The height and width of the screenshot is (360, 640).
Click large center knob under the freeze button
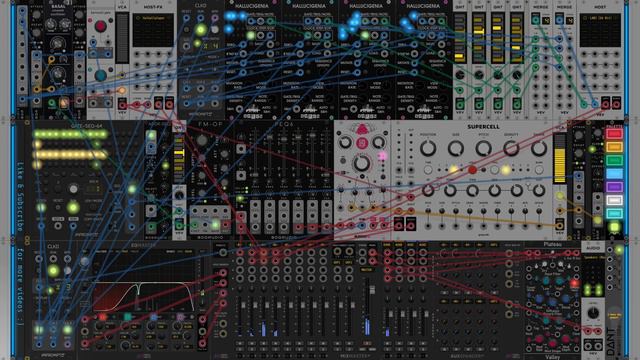[362, 164]
